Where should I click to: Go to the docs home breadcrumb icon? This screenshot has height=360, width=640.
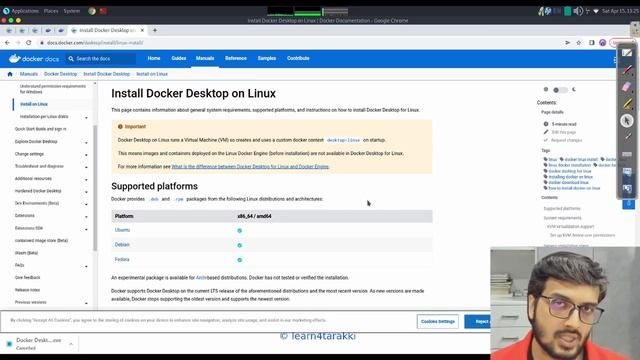[10, 74]
